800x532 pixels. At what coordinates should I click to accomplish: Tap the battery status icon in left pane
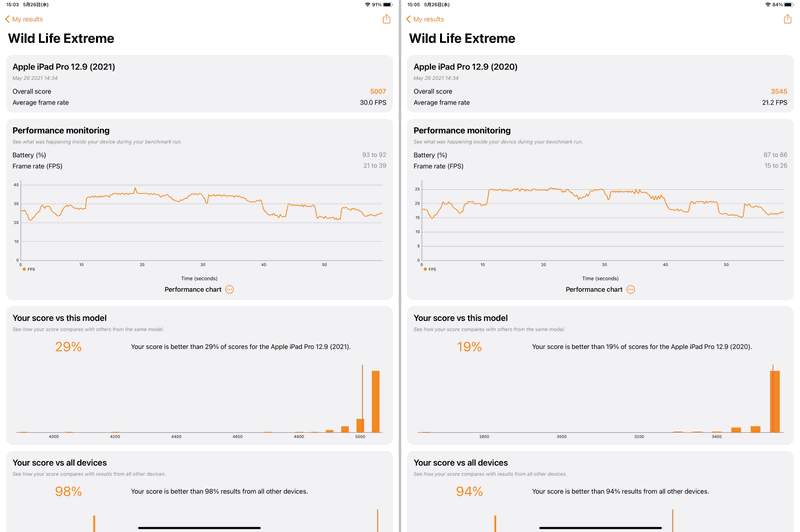click(x=388, y=5)
